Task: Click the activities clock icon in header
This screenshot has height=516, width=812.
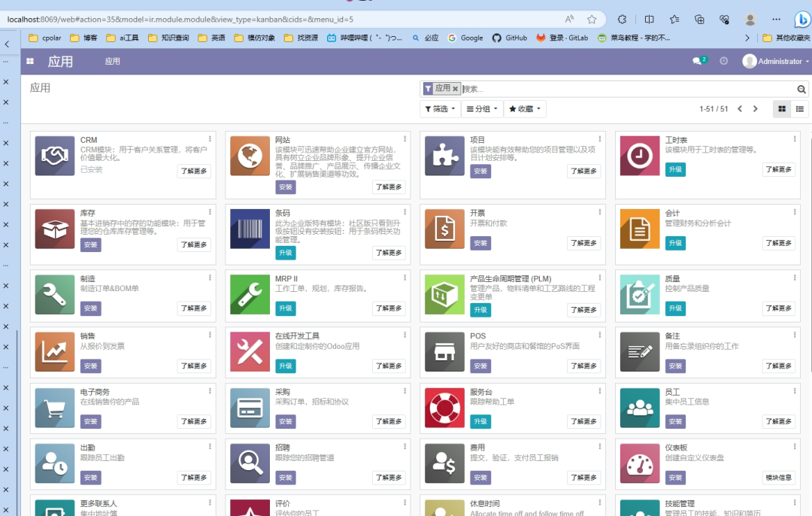Action: pyautogui.click(x=724, y=61)
